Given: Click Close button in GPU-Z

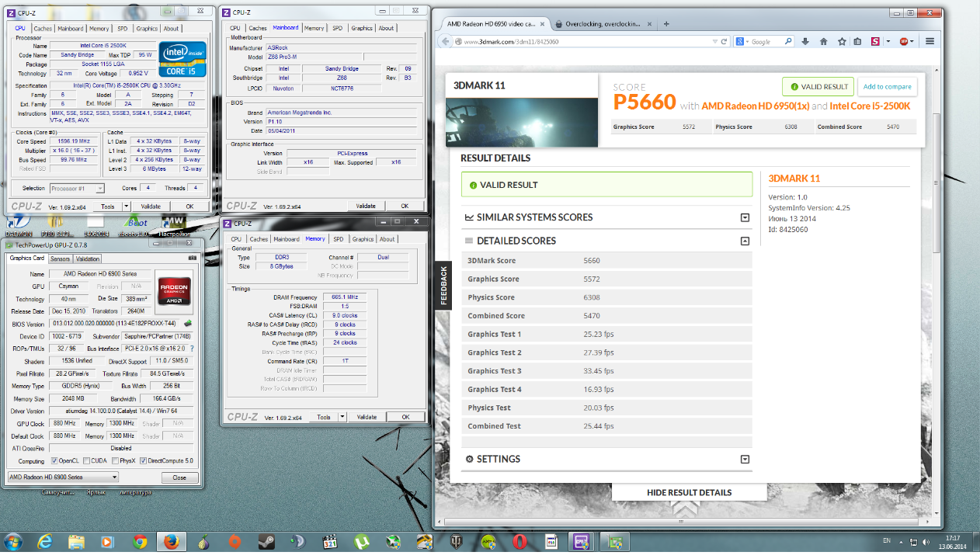Looking at the screenshot, I should [179, 477].
